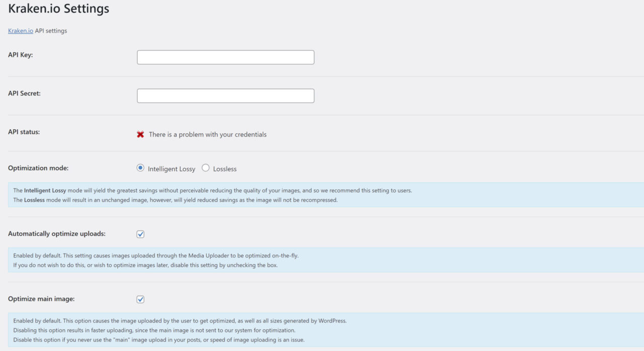Click the Automatically optimize uploads label
Image resolution: width=644 pixels, height=351 pixels.
coord(57,233)
